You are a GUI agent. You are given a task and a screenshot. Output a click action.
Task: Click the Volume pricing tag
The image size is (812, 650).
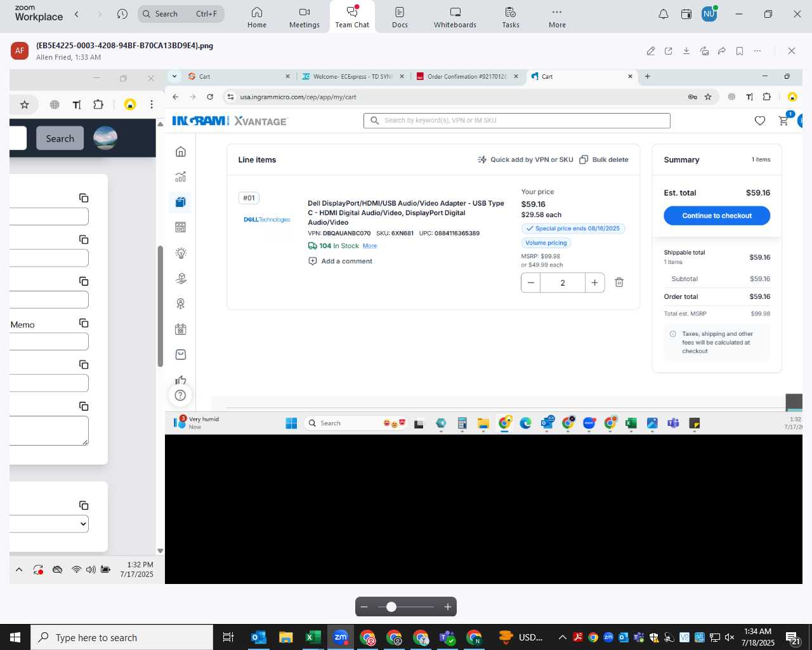point(546,243)
